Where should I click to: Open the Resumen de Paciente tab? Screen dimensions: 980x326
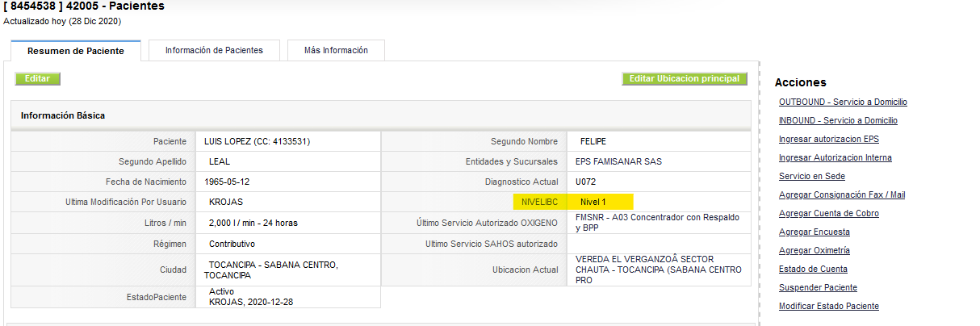tap(76, 51)
